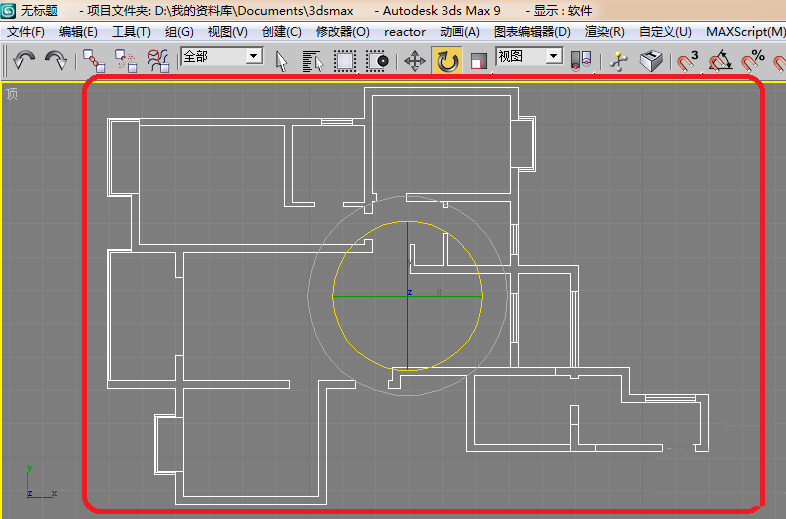The height and width of the screenshot is (519, 786).
Task: Click the Redo arrow in the toolbar
Action: click(x=56, y=60)
